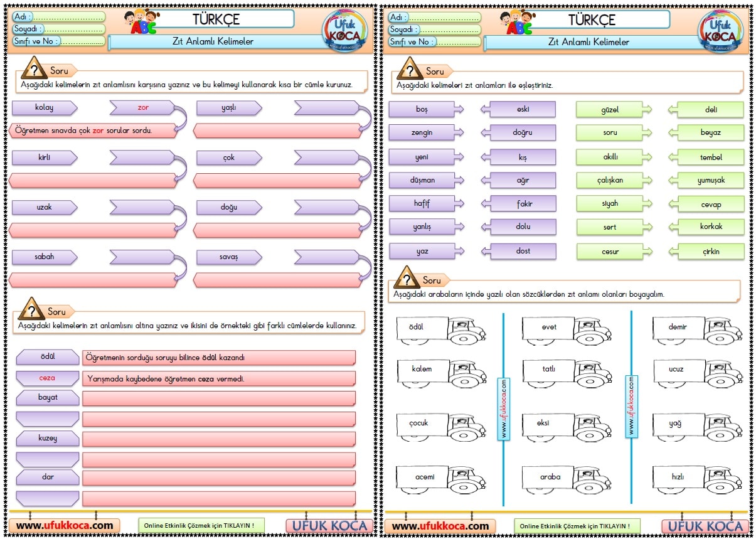Screen dimensions: 756x539
Task: Click the question mark icon above the 'kolay' exercise
Action: (35, 68)
